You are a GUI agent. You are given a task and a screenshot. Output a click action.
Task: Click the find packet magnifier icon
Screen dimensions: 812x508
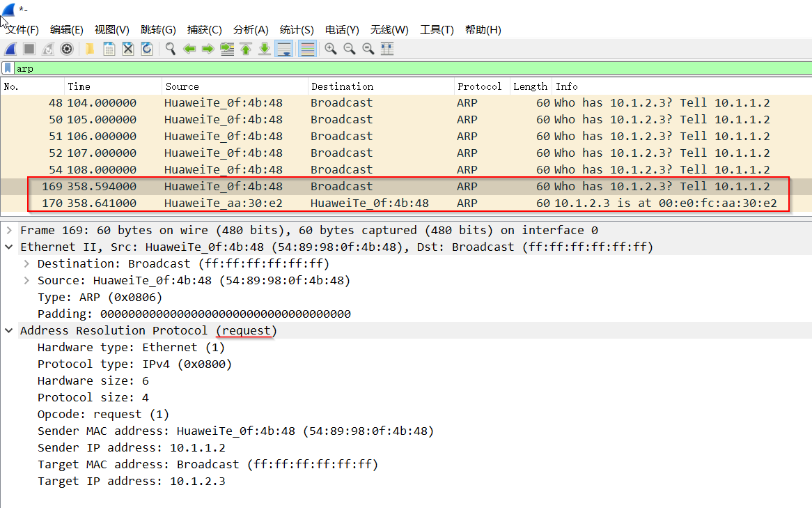(x=170, y=49)
